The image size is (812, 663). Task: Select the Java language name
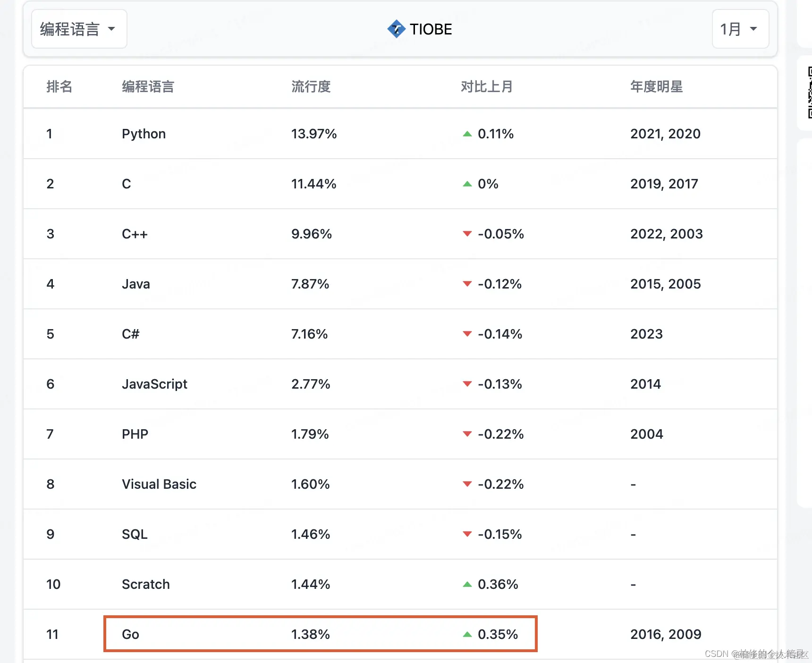(x=136, y=284)
